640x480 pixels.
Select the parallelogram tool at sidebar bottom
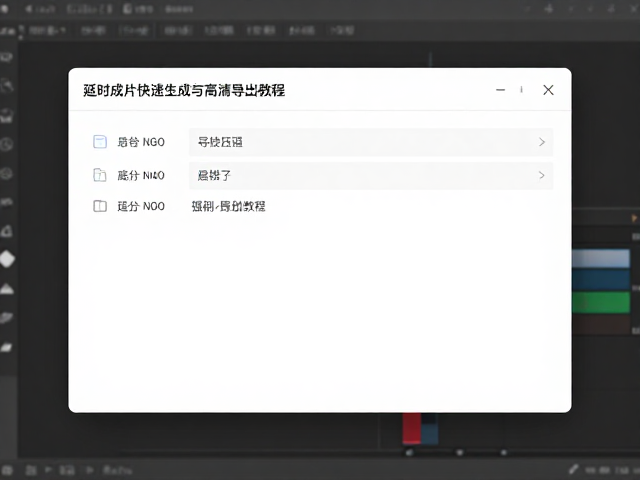point(7,347)
